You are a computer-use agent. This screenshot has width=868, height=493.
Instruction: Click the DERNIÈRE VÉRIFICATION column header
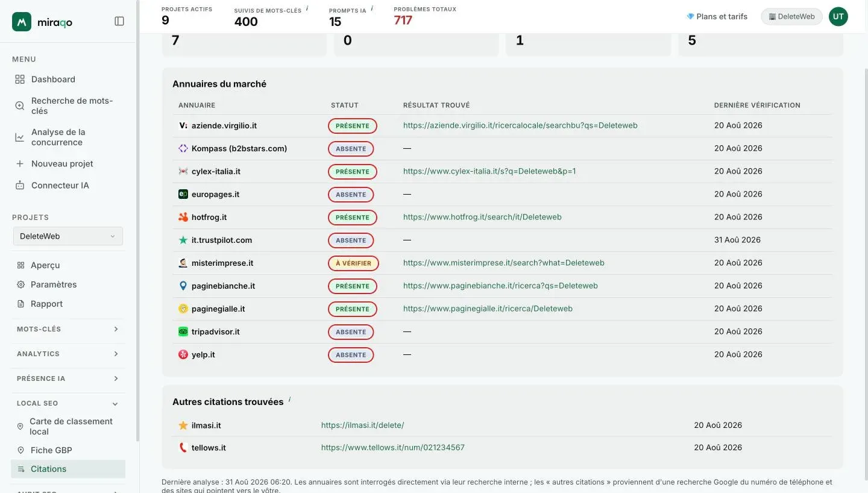pyautogui.click(x=757, y=105)
